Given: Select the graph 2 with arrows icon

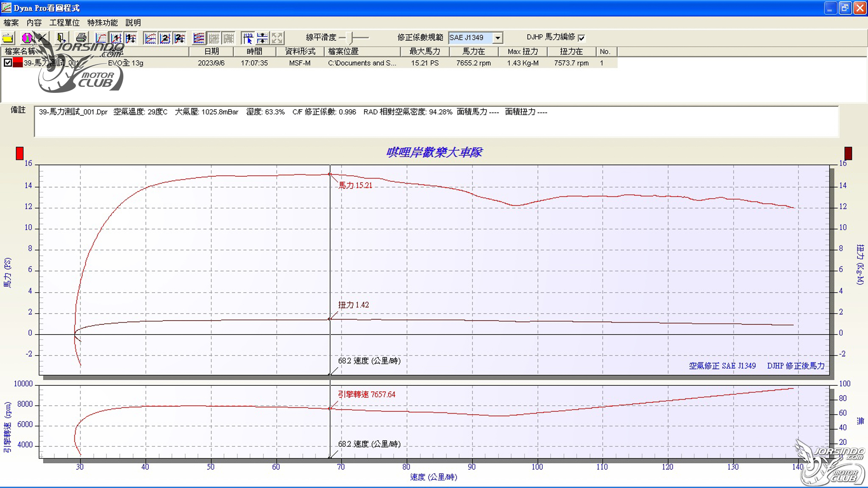Looking at the screenshot, I should point(180,38).
